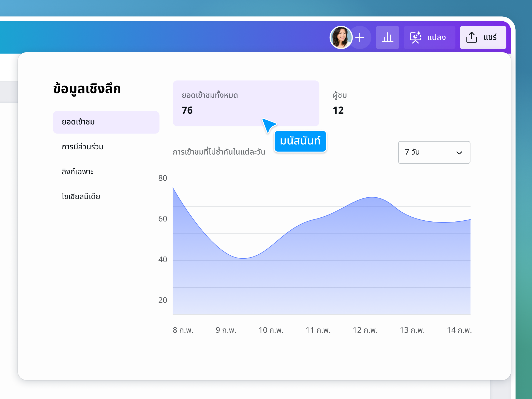
Task: Click the user profile avatar
Action: click(x=341, y=37)
